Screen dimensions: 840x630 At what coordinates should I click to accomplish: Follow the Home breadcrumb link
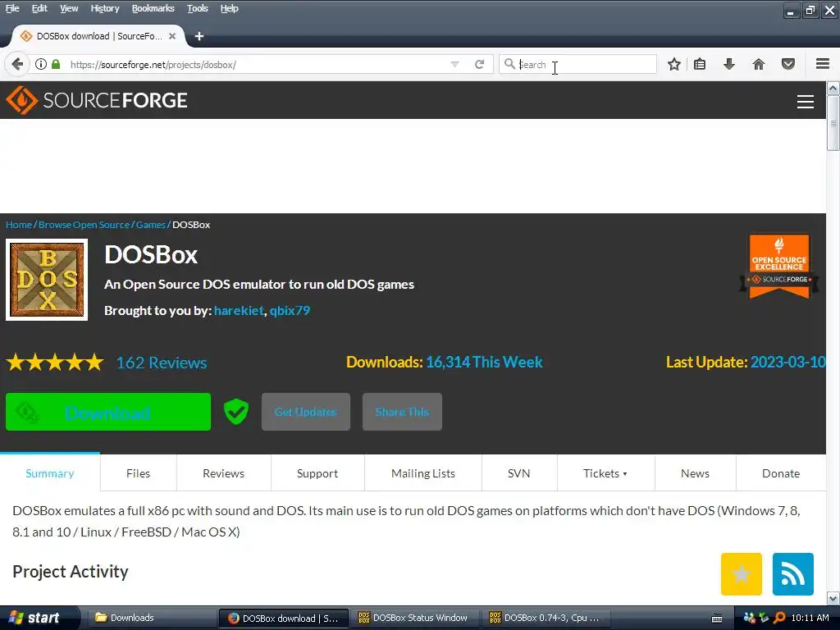click(x=19, y=225)
